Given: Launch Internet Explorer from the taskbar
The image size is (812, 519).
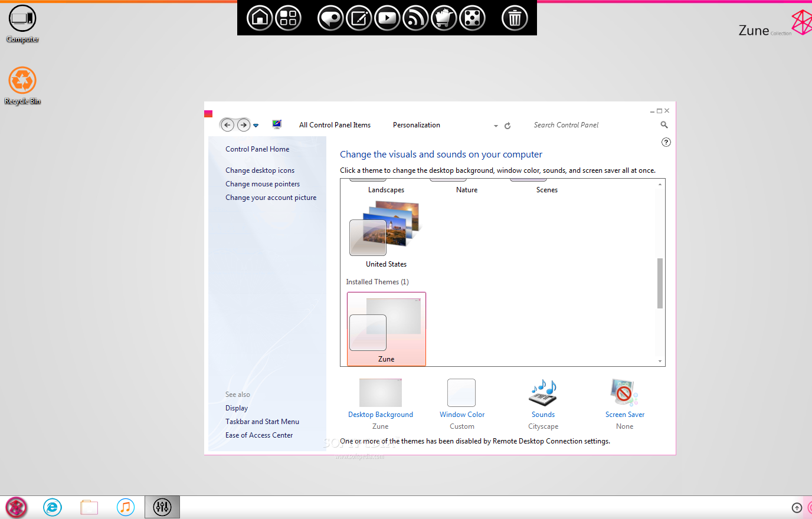Looking at the screenshot, I should point(53,507).
